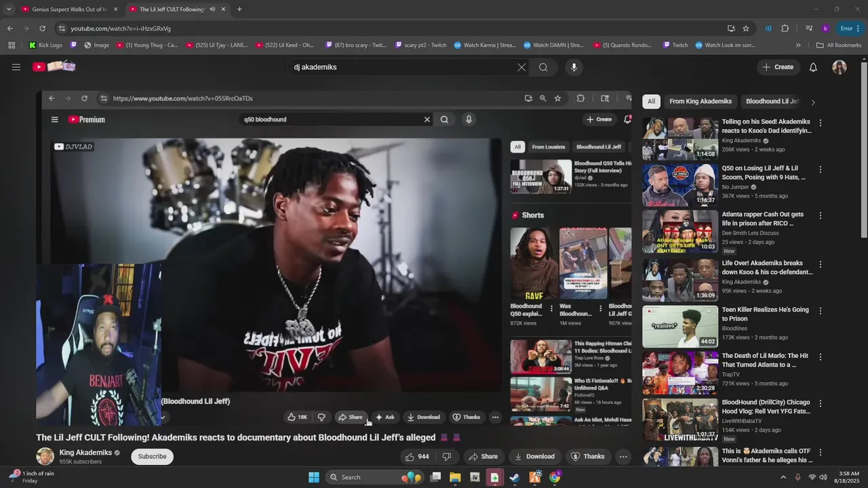Open the Chrome taskbar icon
Screen dimensions: 868x488
(555, 477)
